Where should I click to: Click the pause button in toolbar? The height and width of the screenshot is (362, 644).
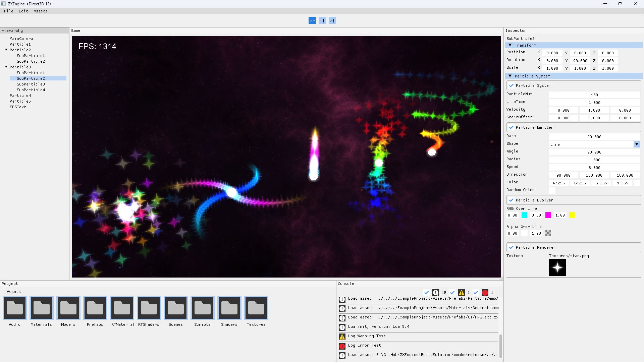(x=322, y=20)
